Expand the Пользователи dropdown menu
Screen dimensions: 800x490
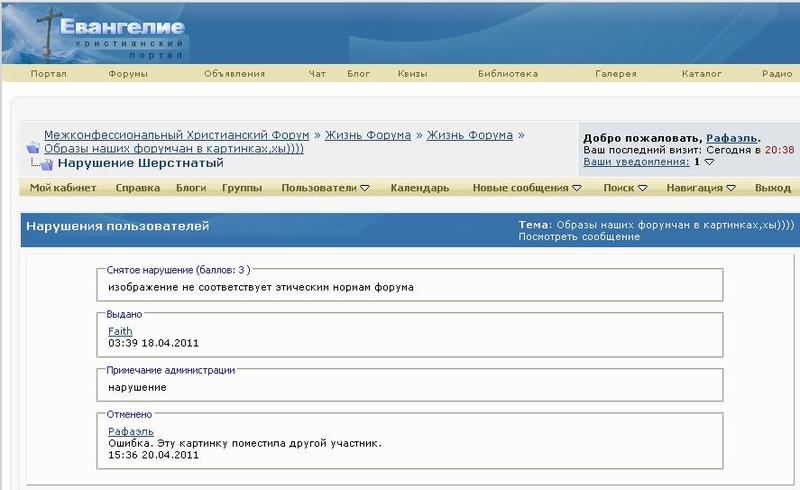click(x=326, y=188)
